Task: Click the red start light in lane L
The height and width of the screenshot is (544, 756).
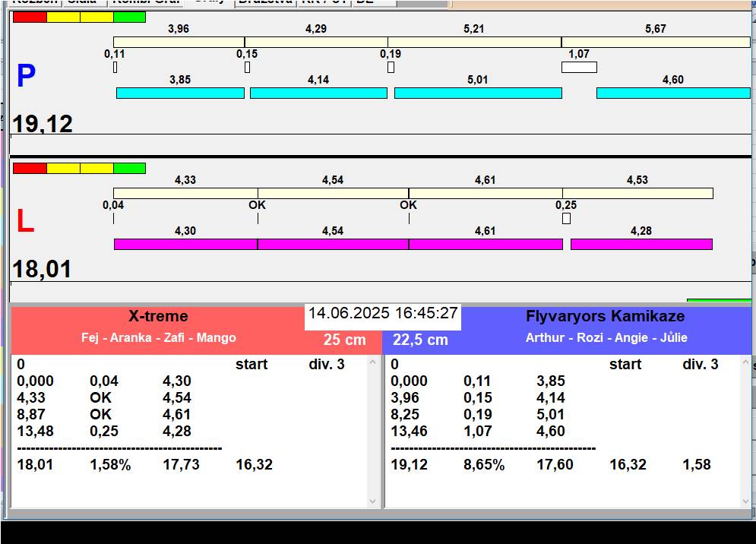Action: click(x=30, y=168)
